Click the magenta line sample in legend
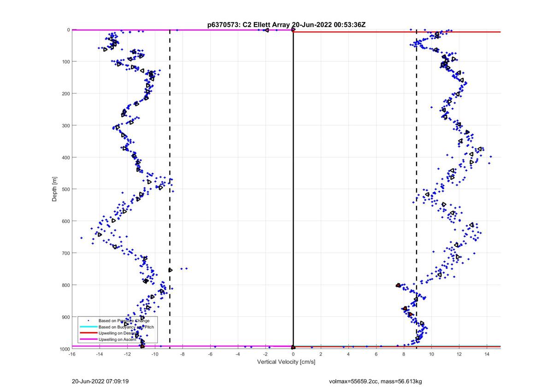 point(88,339)
